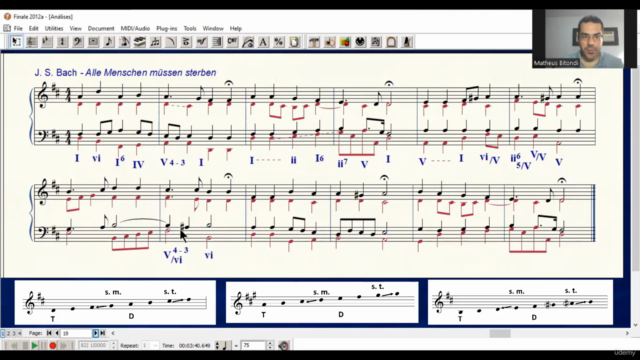
Task: Switch to layer 1
Action: coord(3,333)
